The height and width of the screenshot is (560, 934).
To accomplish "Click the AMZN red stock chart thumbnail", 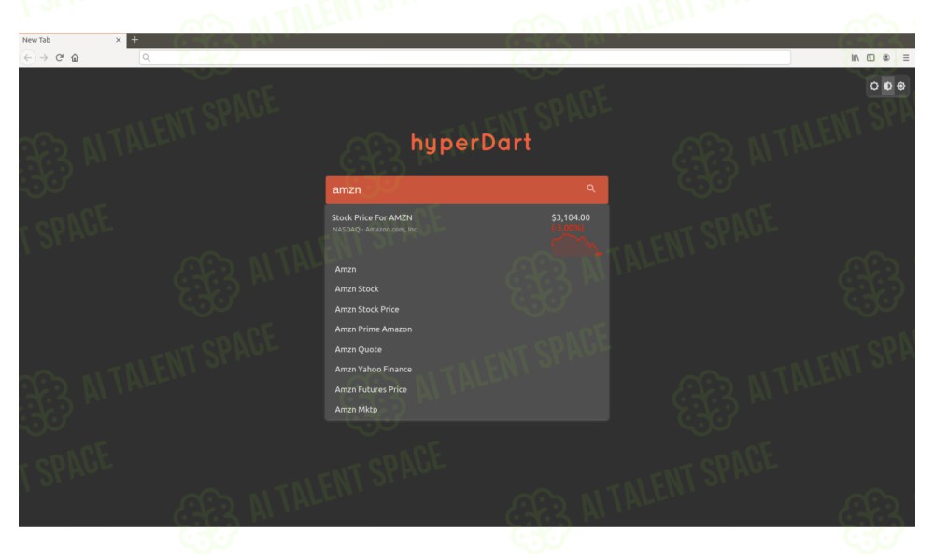I will click(576, 245).
